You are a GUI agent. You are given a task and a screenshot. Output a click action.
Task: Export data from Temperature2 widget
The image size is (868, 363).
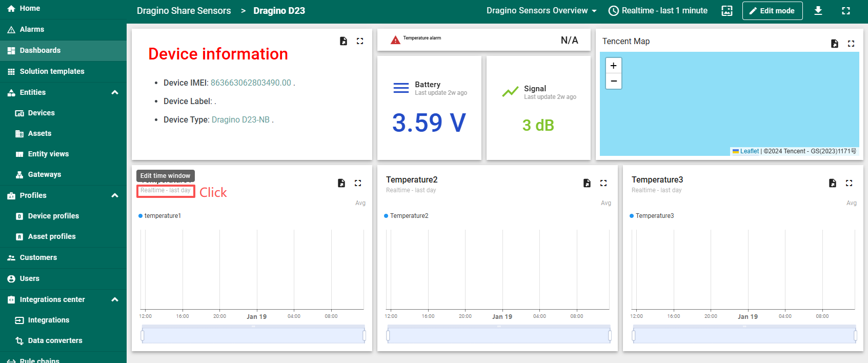(587, 183)
